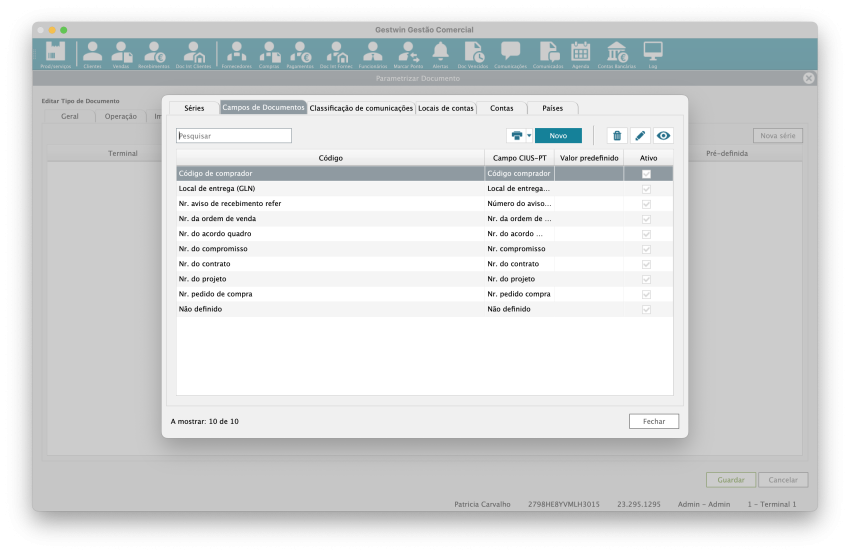Sort by Campo CIUS-PT column header
Screen dimensions: 850x554
519,158
